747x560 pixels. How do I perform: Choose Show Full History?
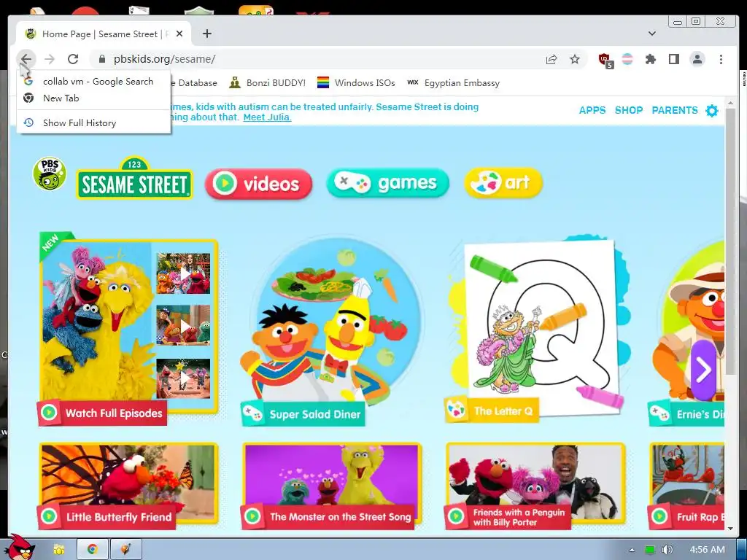93,122
